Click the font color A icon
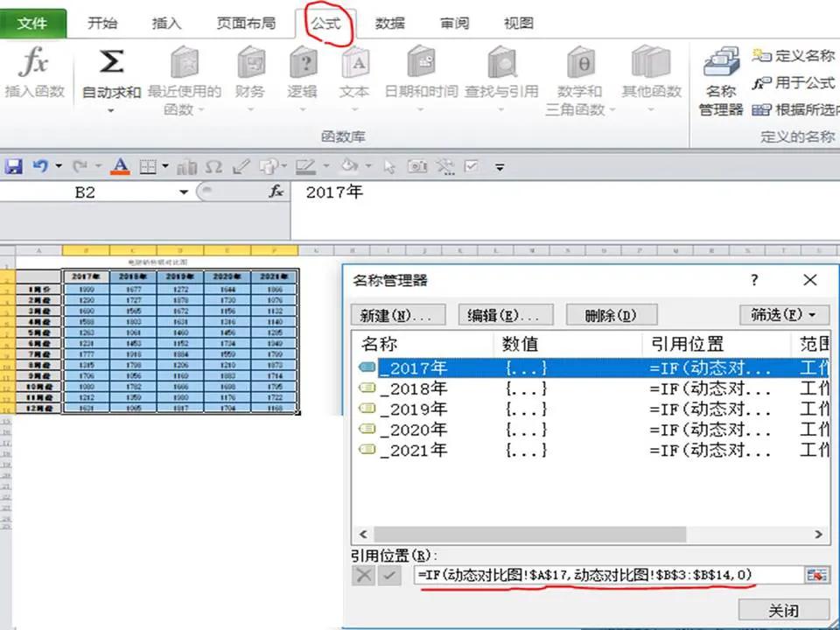Screen dimensions: 840x630 tap(121, 166)
